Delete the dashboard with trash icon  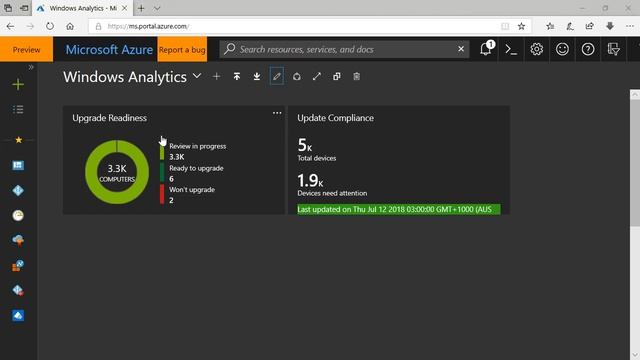pyautogui.click(x=356, y=76)
